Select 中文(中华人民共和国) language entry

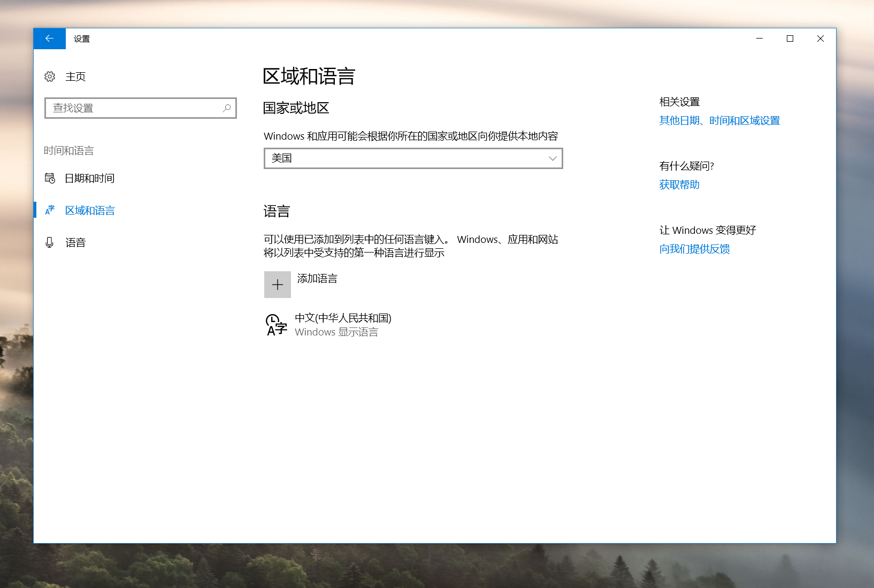[x=343, y=318]
